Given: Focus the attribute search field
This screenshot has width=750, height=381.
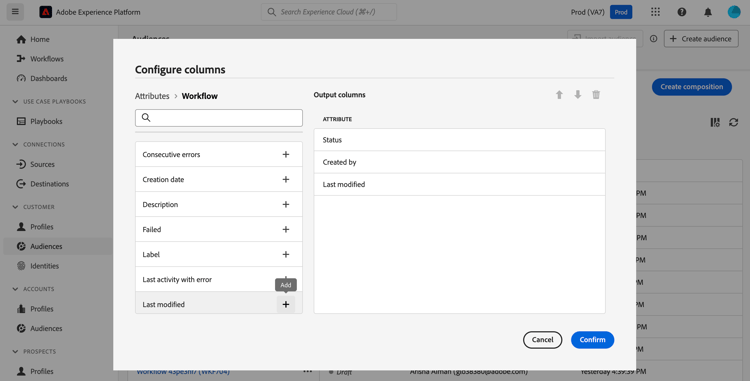Looking at the screenshot, I should pos(219,118).
